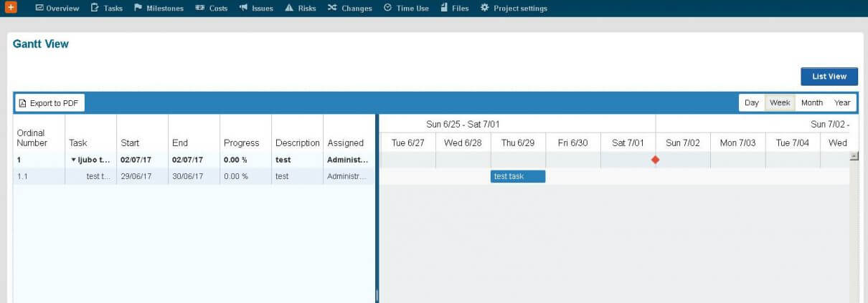The image size is (868, 303).
Task: Open the Tasks menu item
Action: coord(107,9)
